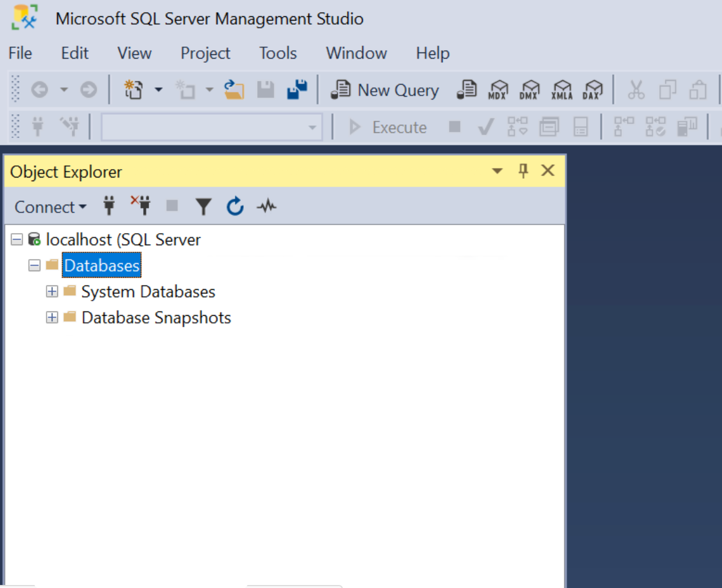This screenshot has height=588, width=722.
Task: Click the IntelliSense Enabled icon
Action: [581, 126]
